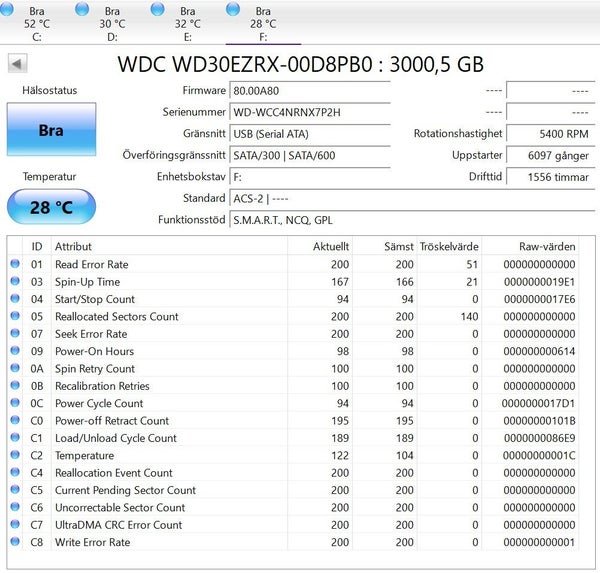Click raw value 0000000019E1
Viewport: 600px width, 573px height.
(x=539, y=282)
